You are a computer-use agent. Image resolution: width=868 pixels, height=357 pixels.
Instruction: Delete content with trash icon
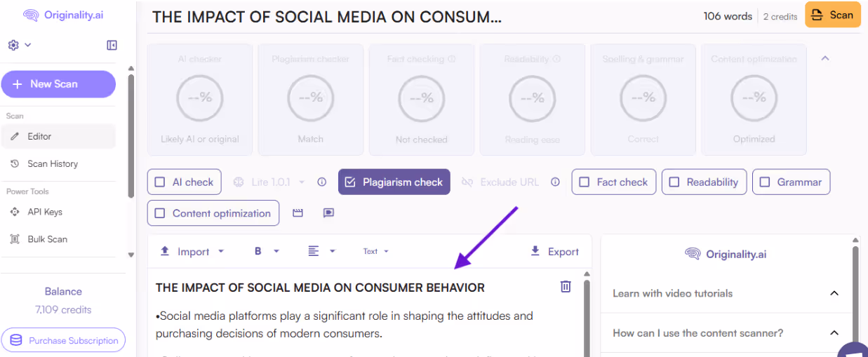tap(566, 286)
